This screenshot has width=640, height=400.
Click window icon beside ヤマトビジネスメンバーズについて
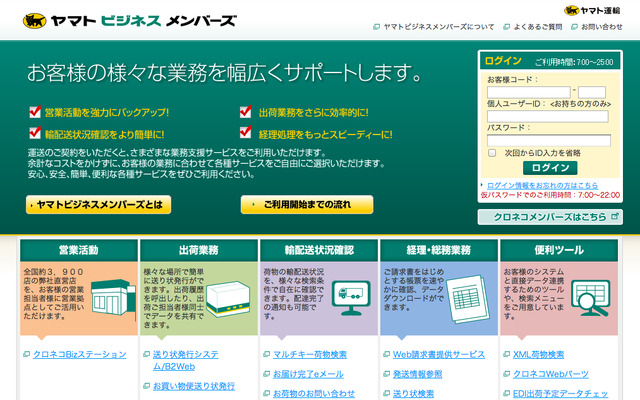pyautogui.click(x=376, y=27)
